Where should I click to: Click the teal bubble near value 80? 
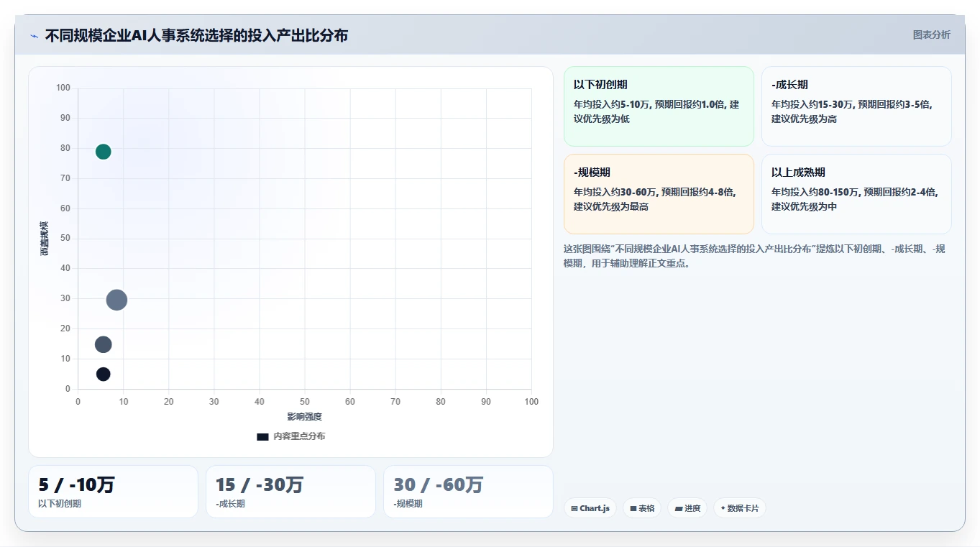point(103,152)
